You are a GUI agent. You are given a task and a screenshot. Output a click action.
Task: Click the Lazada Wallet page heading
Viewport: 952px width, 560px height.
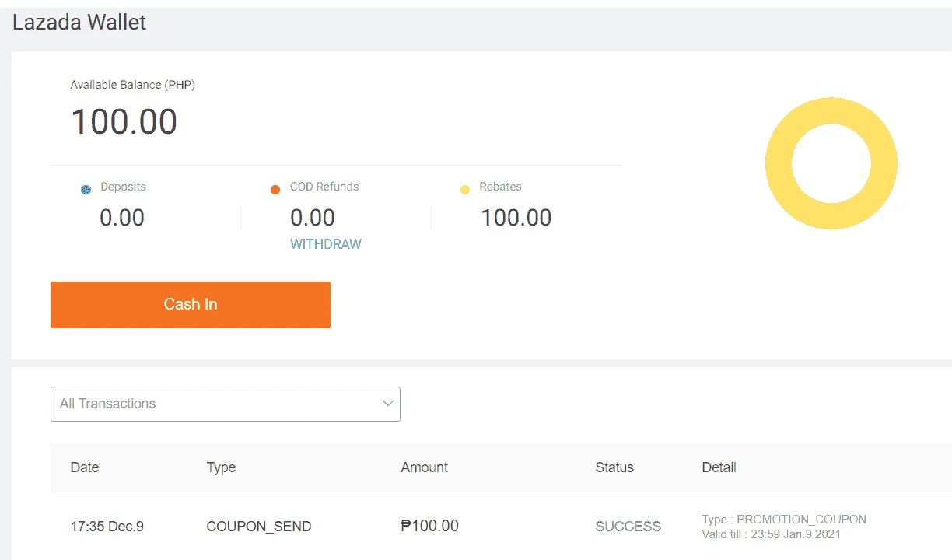[x=79, y=23]
